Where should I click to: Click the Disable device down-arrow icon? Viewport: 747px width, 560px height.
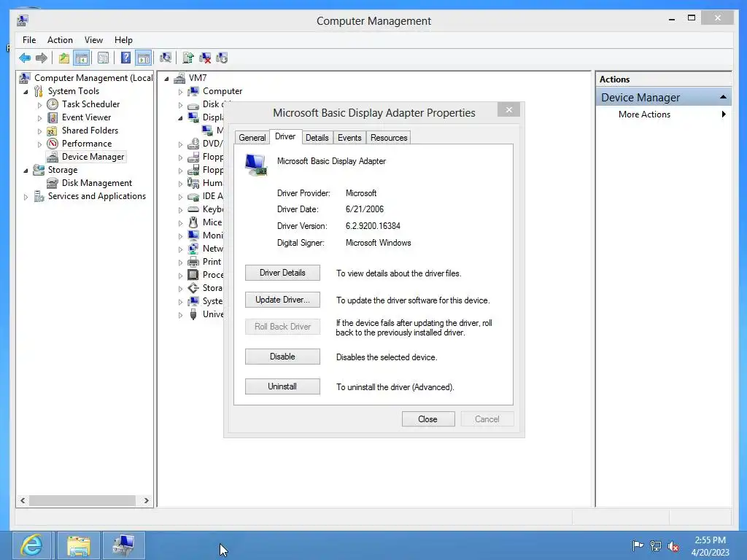point(222,58)
